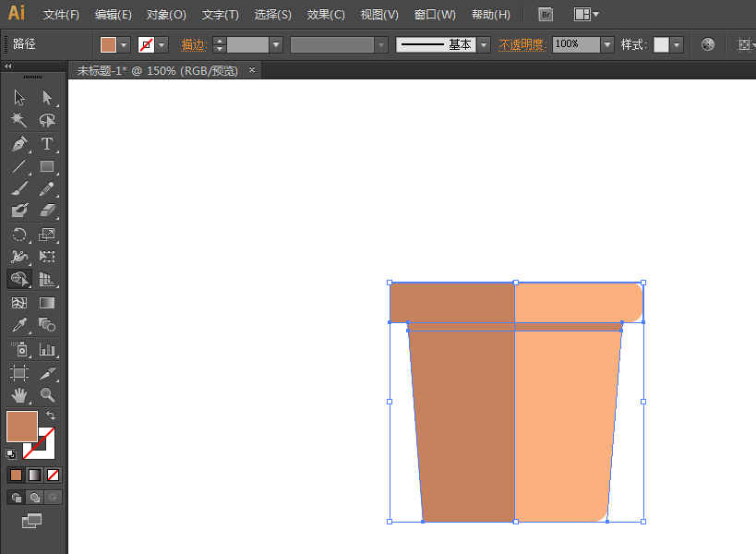756x554 pixels.
Task: Set paint mode to None
Action: pyautogui.click(x=53, y=476)
